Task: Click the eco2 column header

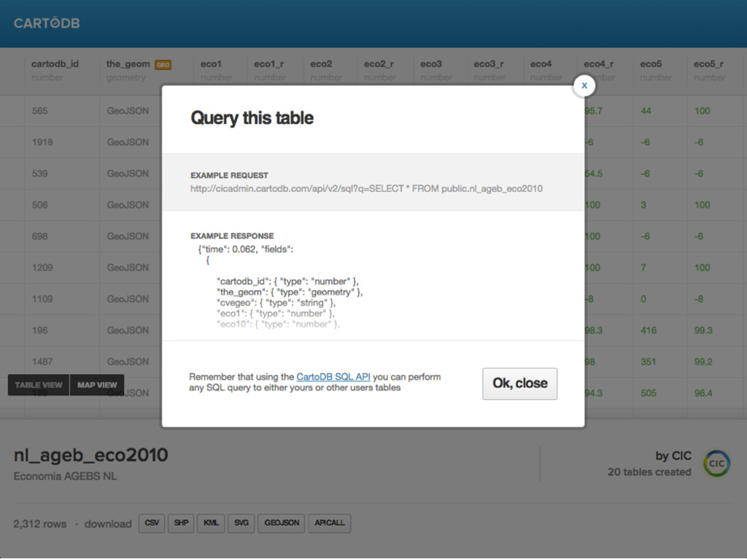Action: (321, 64)
